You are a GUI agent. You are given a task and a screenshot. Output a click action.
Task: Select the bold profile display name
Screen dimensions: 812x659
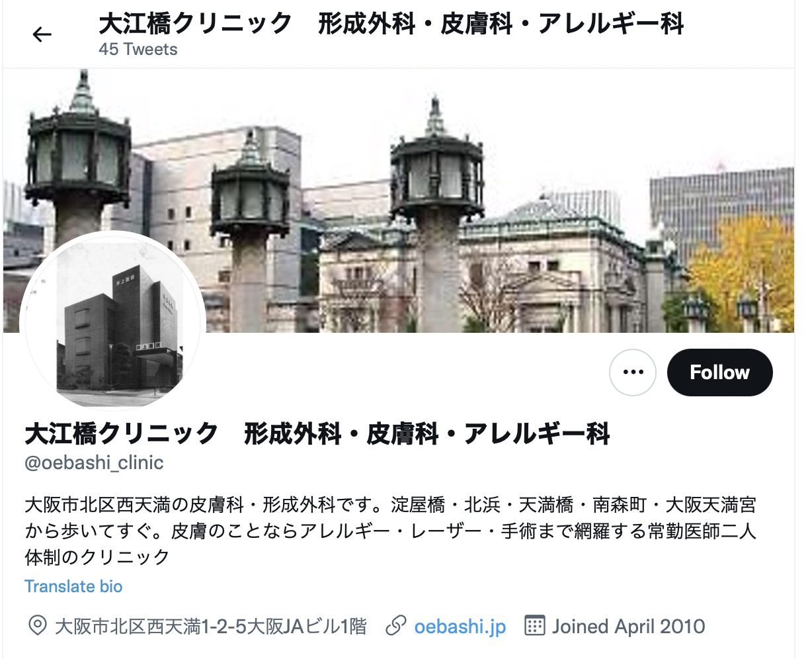click(x=317, y=434)
